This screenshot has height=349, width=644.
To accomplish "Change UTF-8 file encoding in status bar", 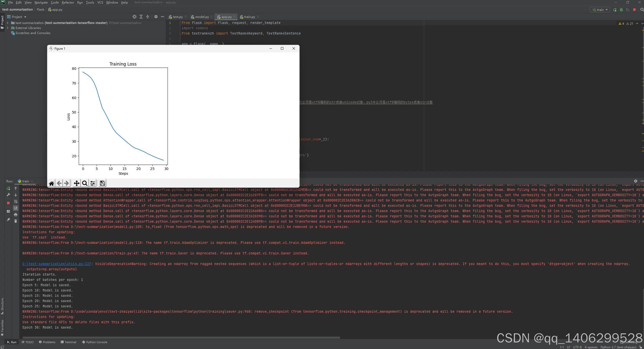I will (x=577, y=347).
